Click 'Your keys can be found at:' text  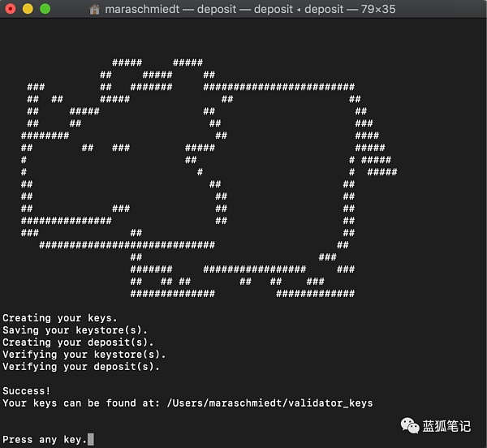pyautogui.click(x=81, y=403)
